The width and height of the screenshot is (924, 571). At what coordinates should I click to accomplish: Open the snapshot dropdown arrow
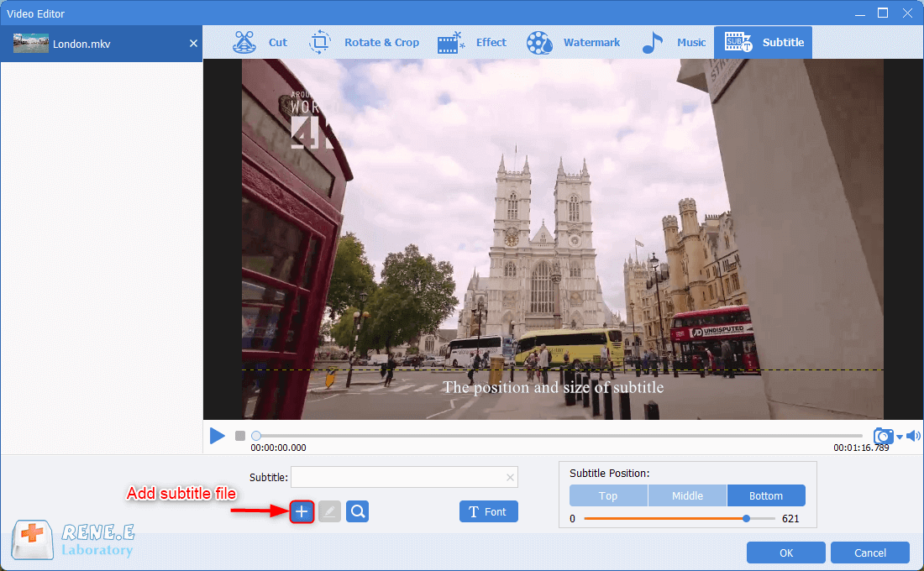pos(900,437)
